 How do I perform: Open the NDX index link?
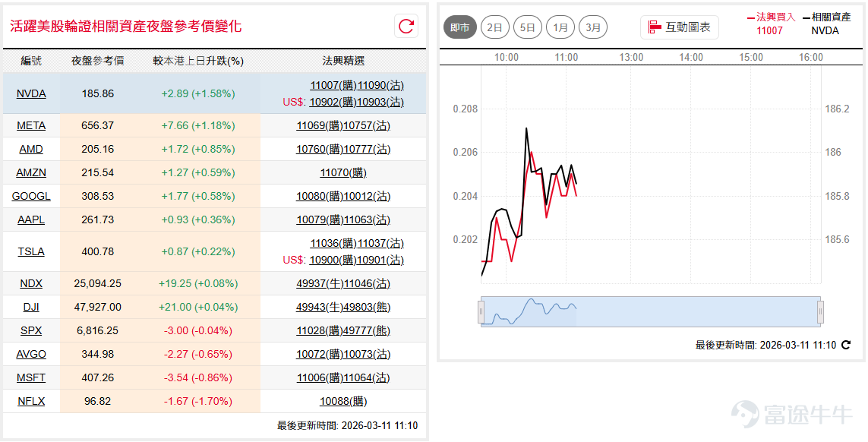(x=31, y=283)
